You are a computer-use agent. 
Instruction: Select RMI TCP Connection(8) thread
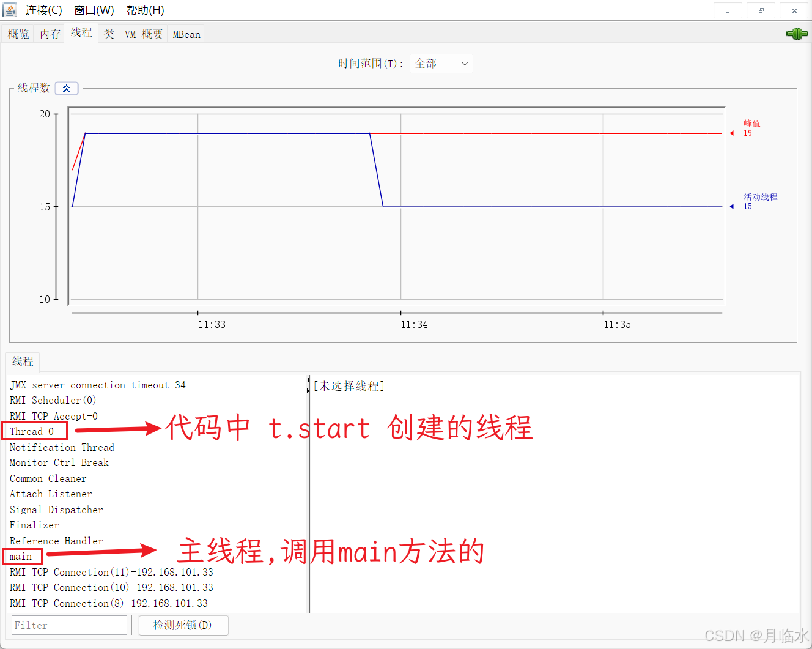coord(109,603)
